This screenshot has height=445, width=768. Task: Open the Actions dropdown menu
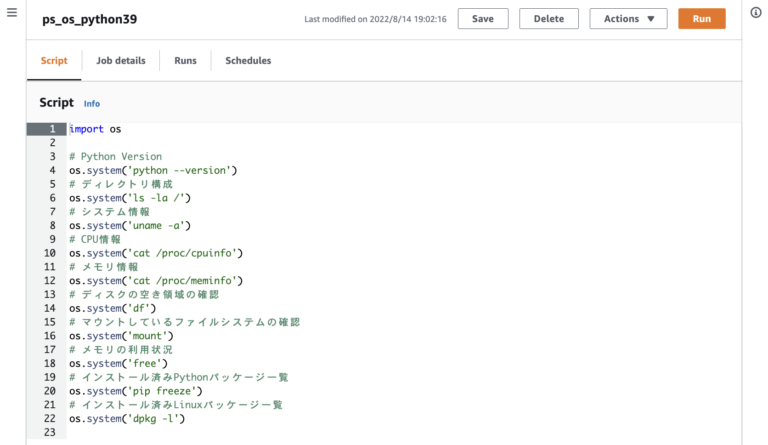(628, 19)
